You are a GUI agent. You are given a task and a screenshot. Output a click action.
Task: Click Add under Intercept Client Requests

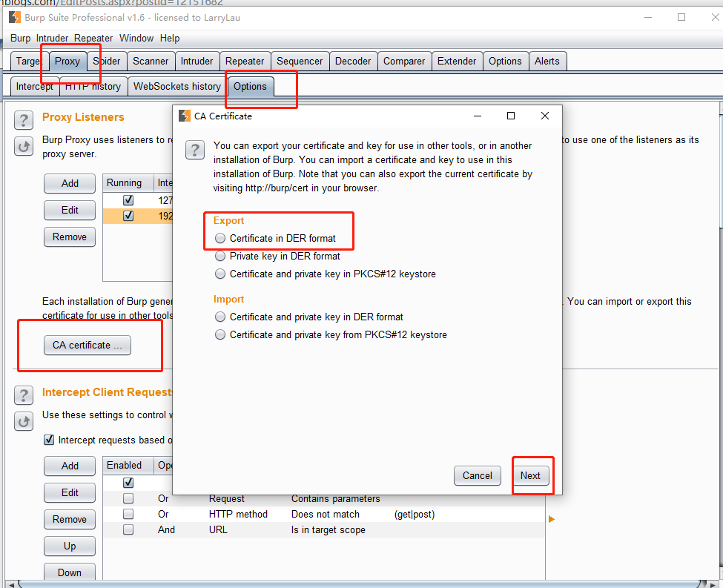tap(70, 466)
